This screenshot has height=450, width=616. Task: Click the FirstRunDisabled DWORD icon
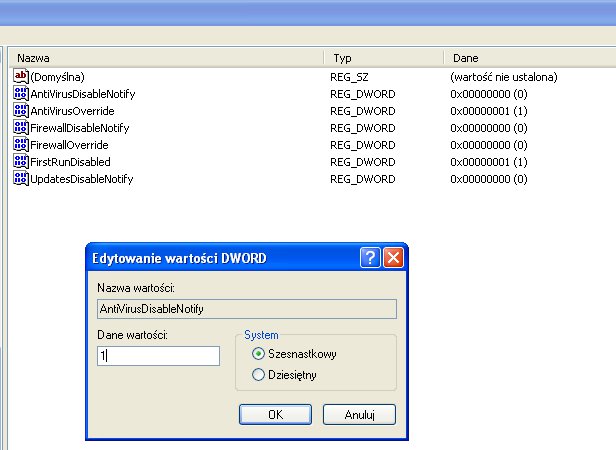click(x=21, y=161)
